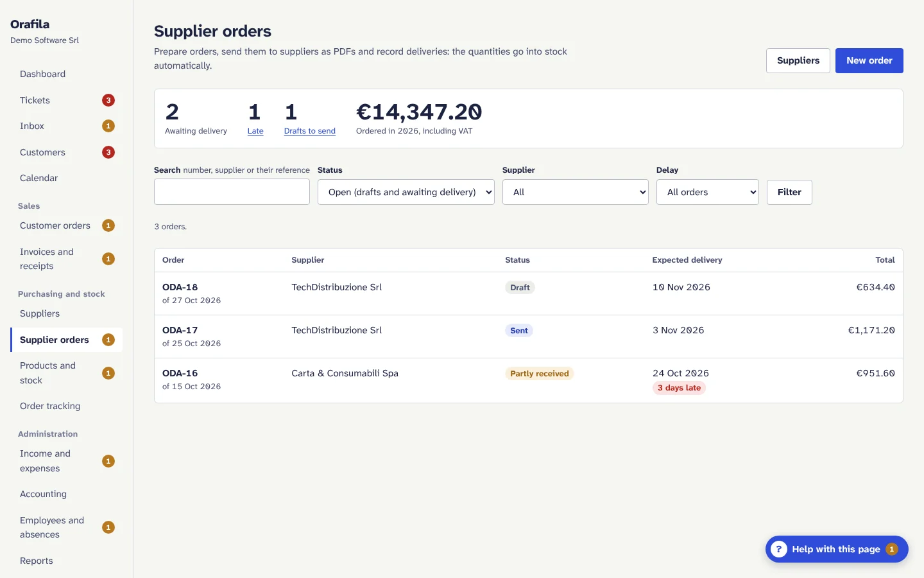Open order ODA-17
This screenshot has width=924, height=578.
pyautogui.click(x=180, y=330)
